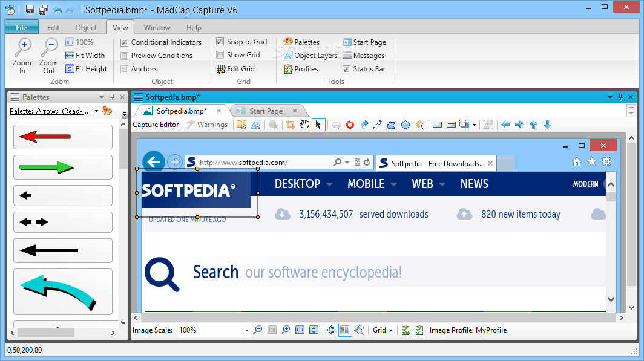
Task: Pick the cyan curved arrow palette item
Action: click(63, 291)
